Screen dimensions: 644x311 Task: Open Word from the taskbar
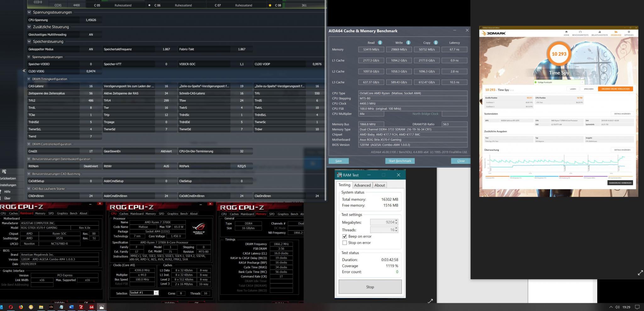click(71, 307)
